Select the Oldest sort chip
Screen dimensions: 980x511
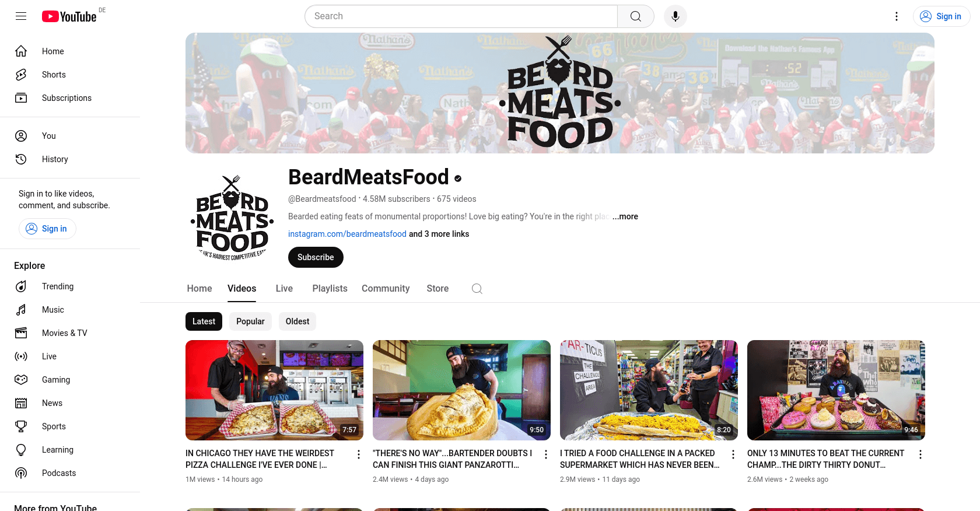tap(297, 321)
